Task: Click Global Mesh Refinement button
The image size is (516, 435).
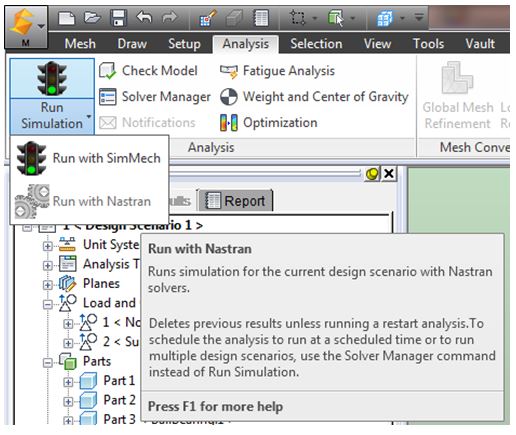Action: [x=458, y=96]
